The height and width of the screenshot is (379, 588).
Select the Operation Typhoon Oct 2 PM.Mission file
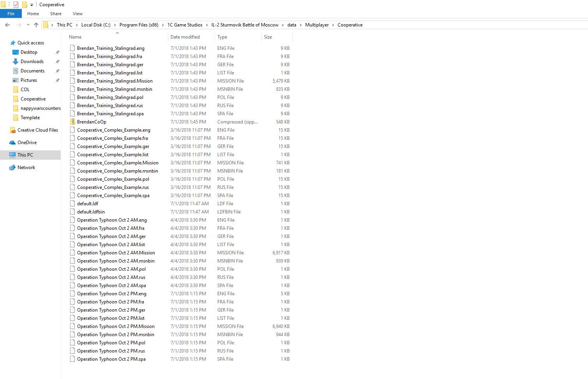[x=116, y=326]
